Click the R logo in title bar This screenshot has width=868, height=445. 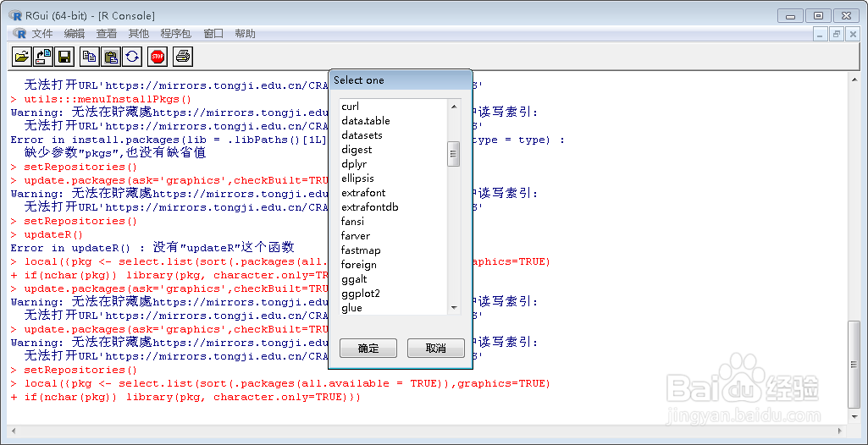15,15
